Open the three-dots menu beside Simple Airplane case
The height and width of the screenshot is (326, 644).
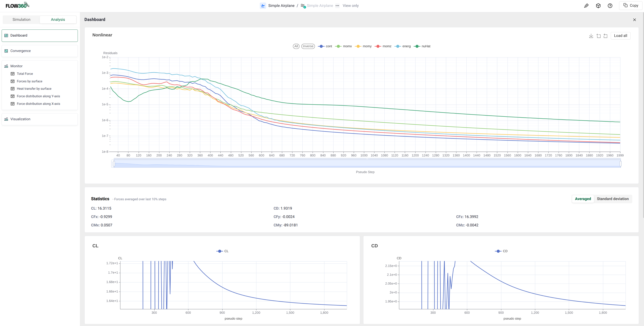337,6
